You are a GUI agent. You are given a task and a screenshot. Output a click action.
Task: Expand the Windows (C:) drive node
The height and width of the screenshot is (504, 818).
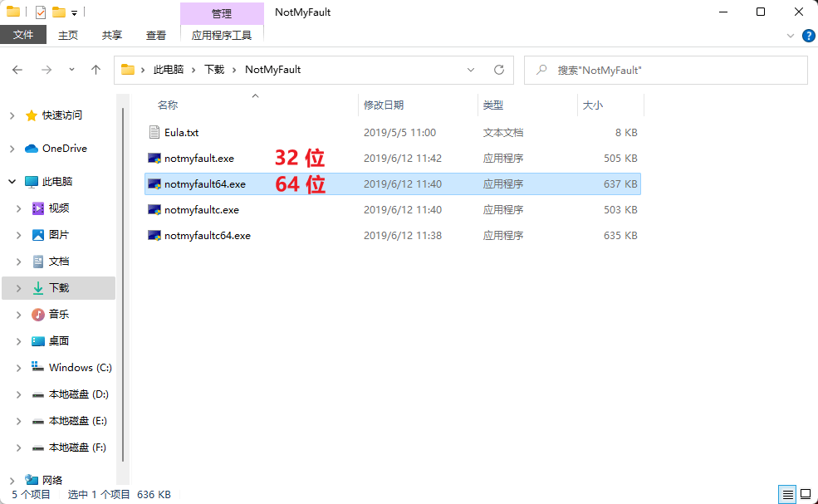coord(18,368)
